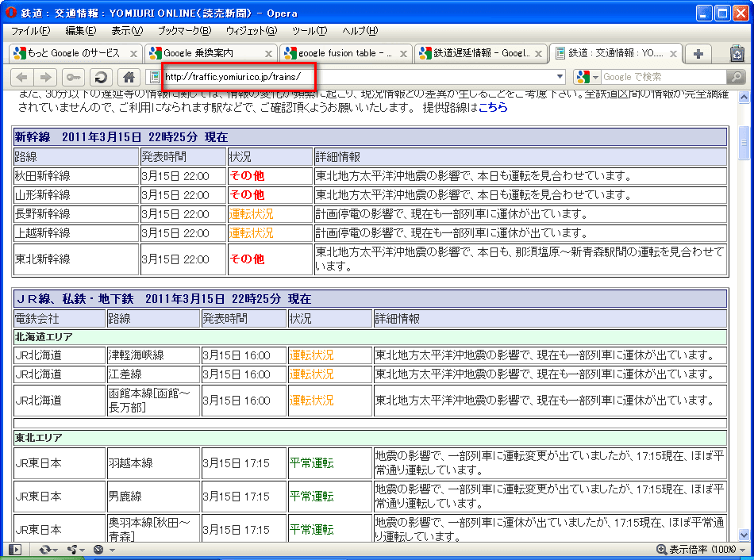Click the 男鹿線 cell
The height and width of the screenshot is (560, 754).
pos(153,497)
